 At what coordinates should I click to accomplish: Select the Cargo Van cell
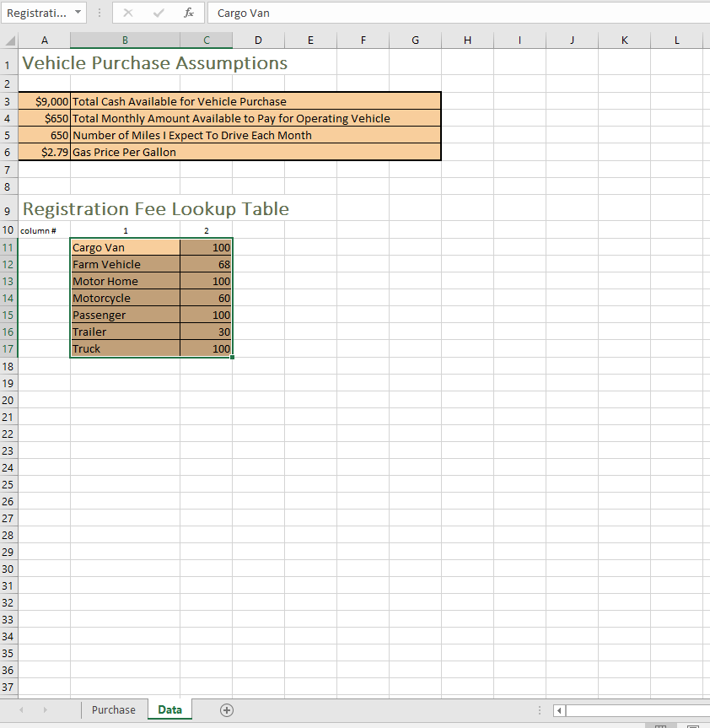126,247
